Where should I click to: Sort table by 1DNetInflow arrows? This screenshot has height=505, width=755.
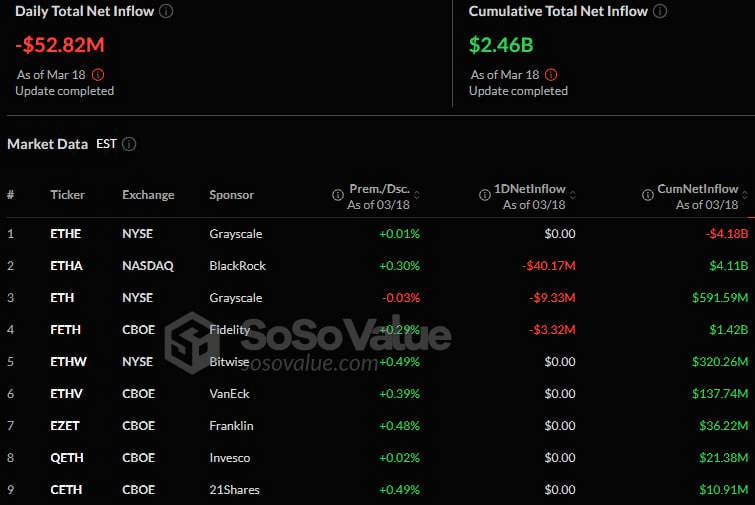coord(573,195)
